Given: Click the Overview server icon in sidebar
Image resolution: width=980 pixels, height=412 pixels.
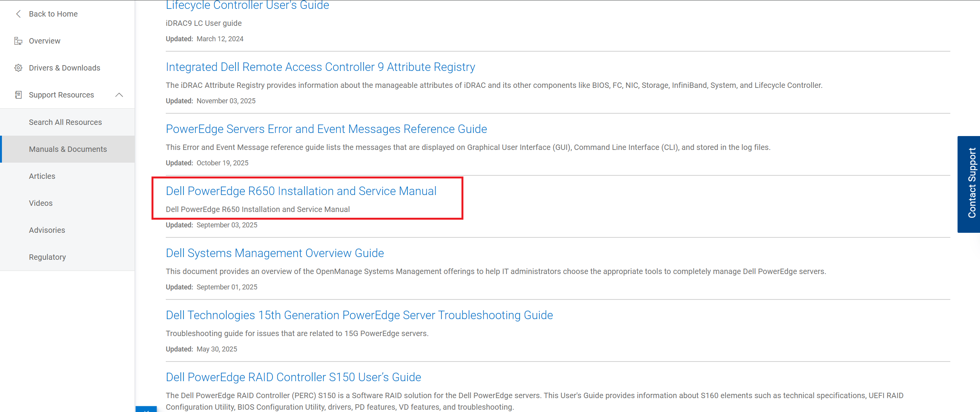Looking at the screenshot, I should coord(18,40).
